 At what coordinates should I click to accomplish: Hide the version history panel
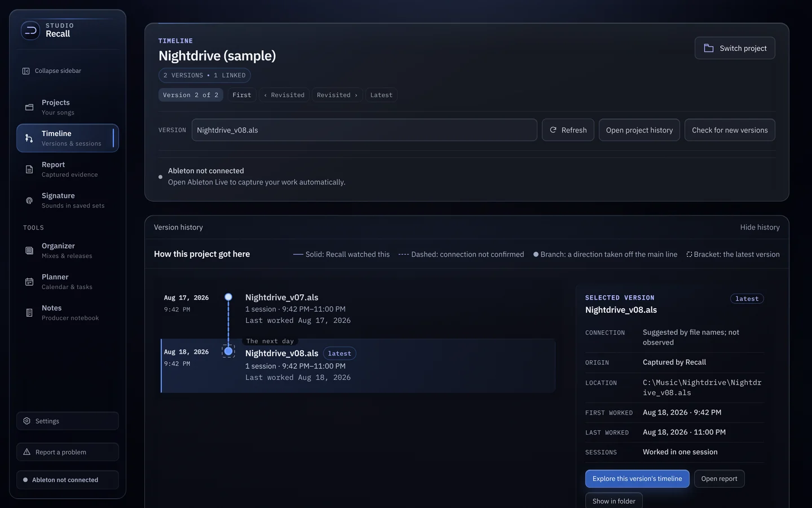[x=760, y=227]
